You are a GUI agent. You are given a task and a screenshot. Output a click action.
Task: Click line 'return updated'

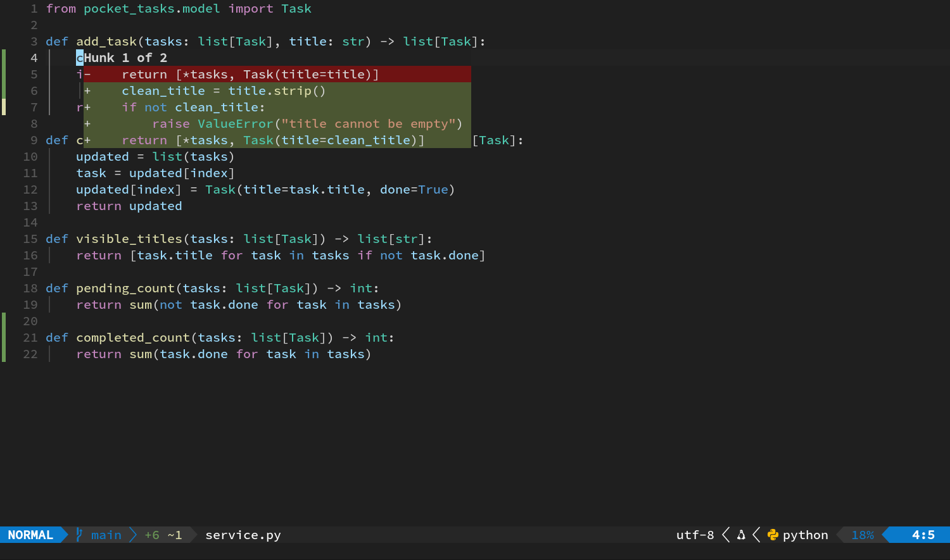pos(129,206)
